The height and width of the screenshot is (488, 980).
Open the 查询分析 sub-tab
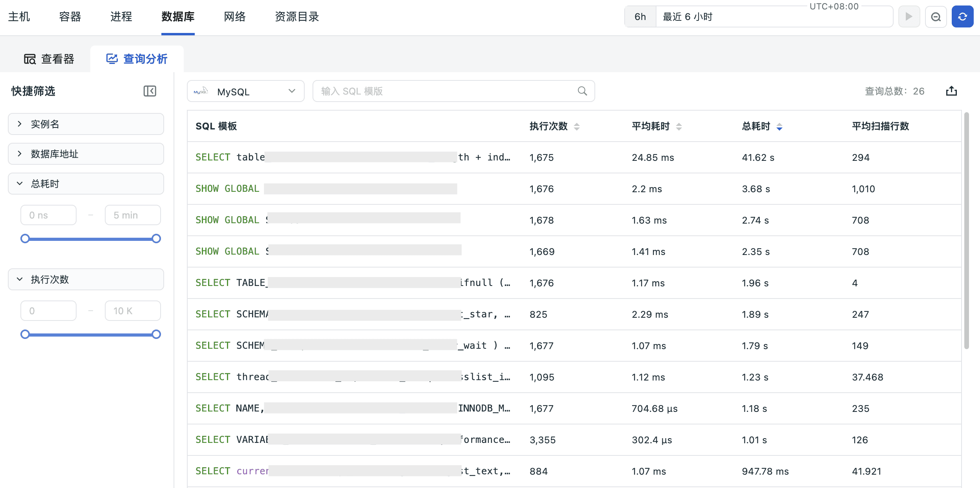click(x=137, y=59)
